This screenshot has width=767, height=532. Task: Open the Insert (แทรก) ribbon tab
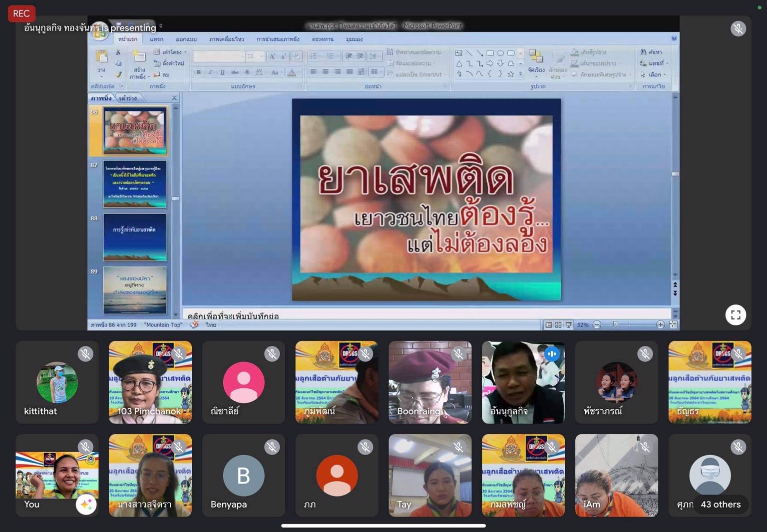point(156,39)
